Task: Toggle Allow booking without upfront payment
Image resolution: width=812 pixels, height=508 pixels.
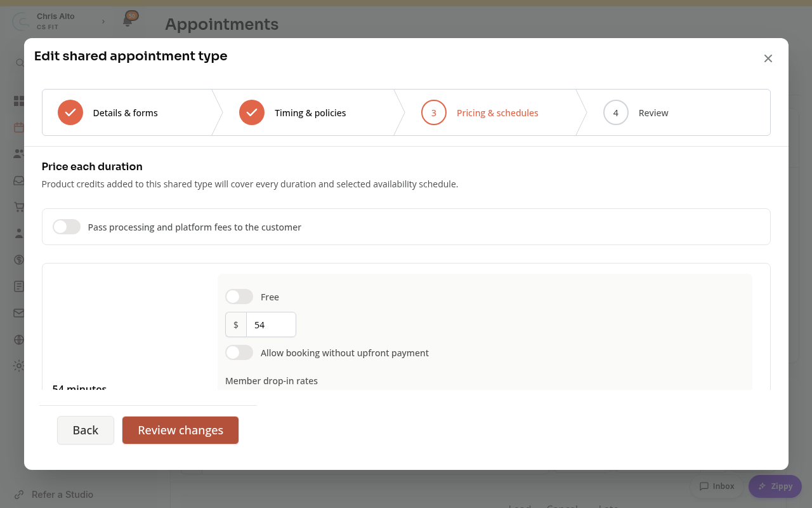Action: (239, 352)
